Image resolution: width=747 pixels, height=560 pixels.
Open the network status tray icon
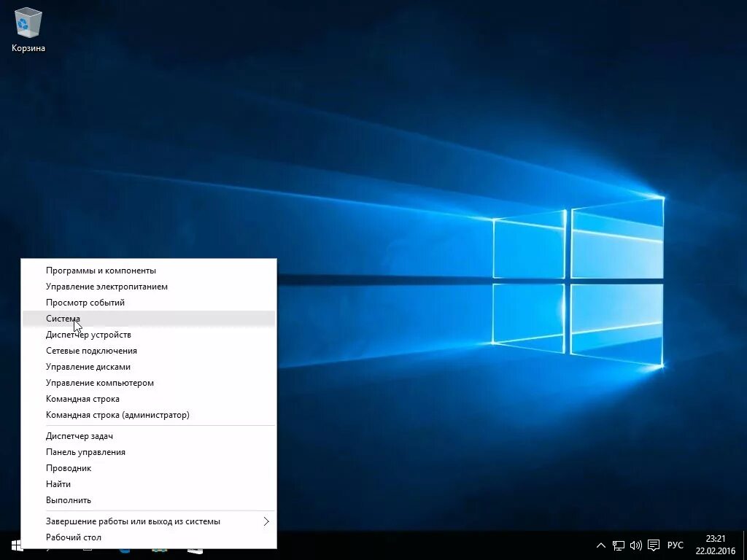[619, 545]
